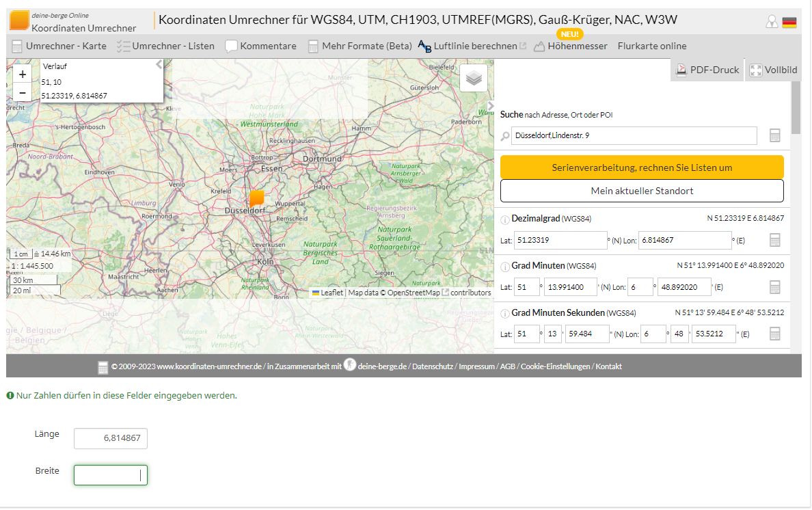Image resolution: width=812 pixels, height=510 pixels.
Task: Open the user account icon
Action: [772, 23]
